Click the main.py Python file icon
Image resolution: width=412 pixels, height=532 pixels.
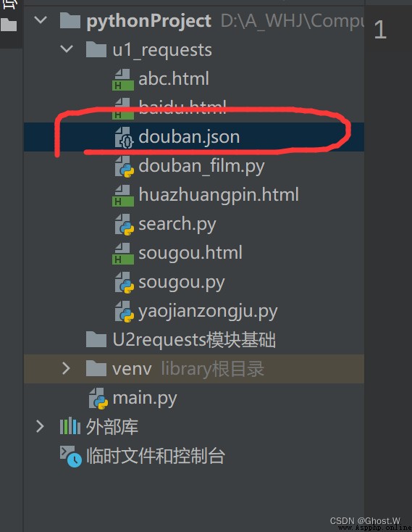(x=98, y=399)
